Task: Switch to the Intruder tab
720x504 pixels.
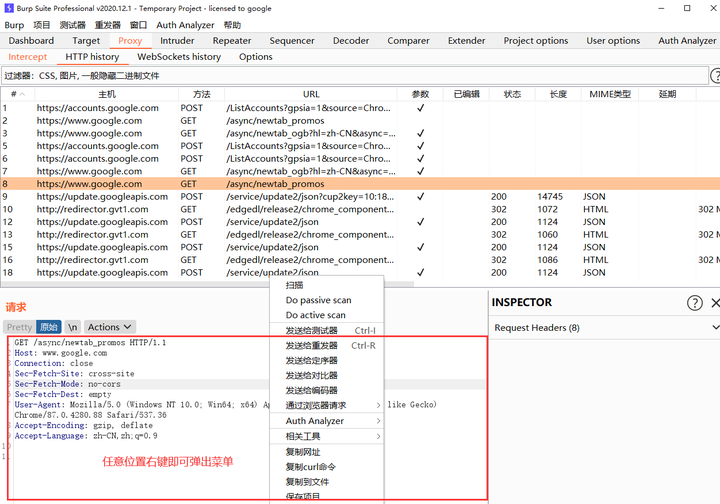Action: [177, 41]
